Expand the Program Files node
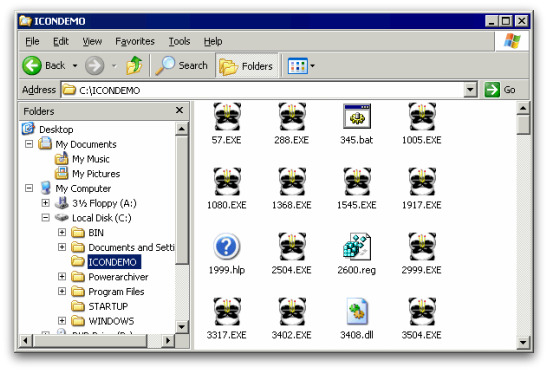This screenshot has height=371, width=548. [x=62, y=291]
